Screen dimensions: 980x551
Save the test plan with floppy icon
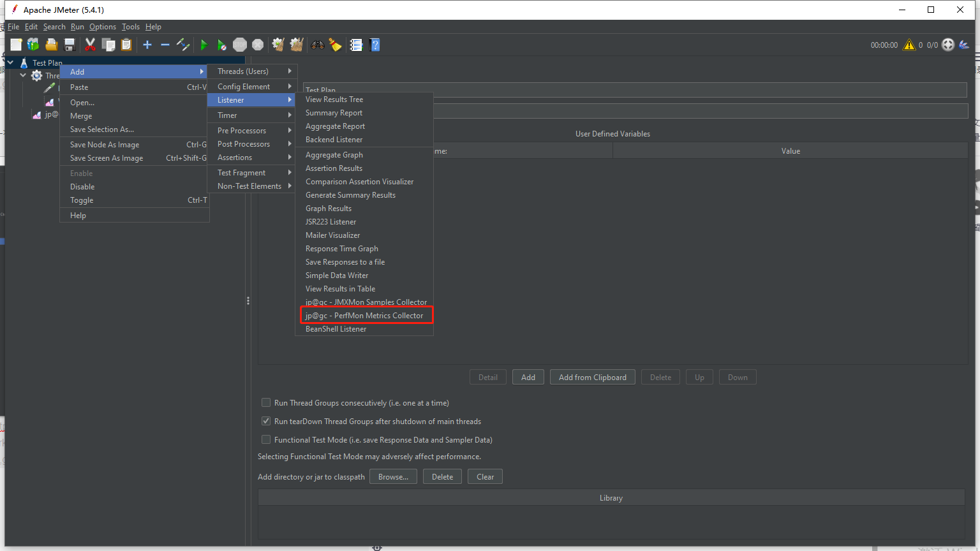pos(70,45)
